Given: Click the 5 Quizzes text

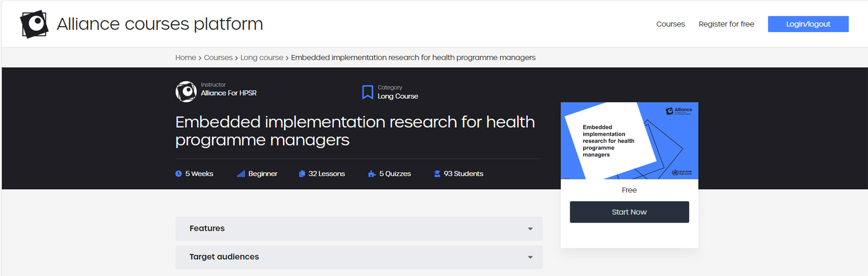Looking at the screenshot, I should pos(395,174).
